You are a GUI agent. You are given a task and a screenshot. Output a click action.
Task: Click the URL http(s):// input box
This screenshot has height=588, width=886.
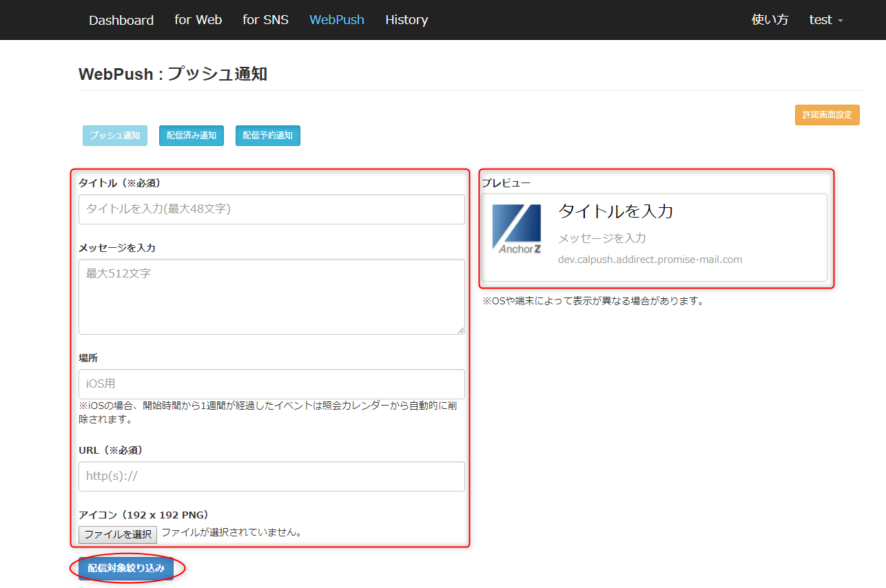271,476
